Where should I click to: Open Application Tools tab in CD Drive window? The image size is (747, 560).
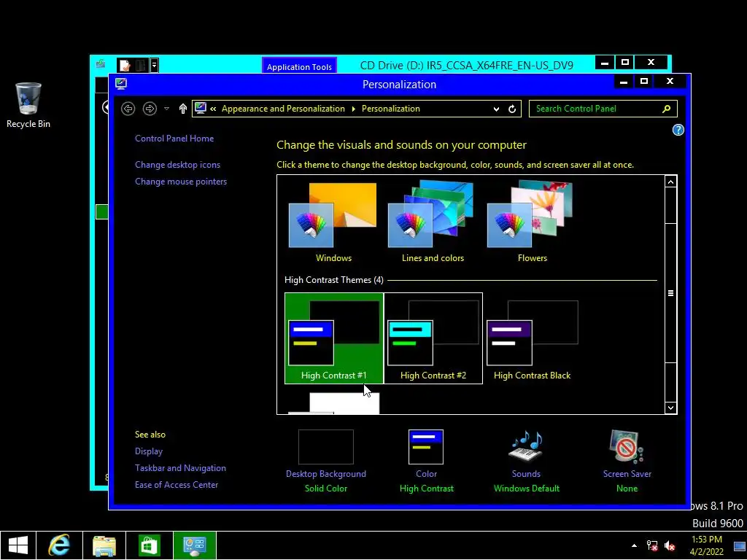(x=299, y=66)
